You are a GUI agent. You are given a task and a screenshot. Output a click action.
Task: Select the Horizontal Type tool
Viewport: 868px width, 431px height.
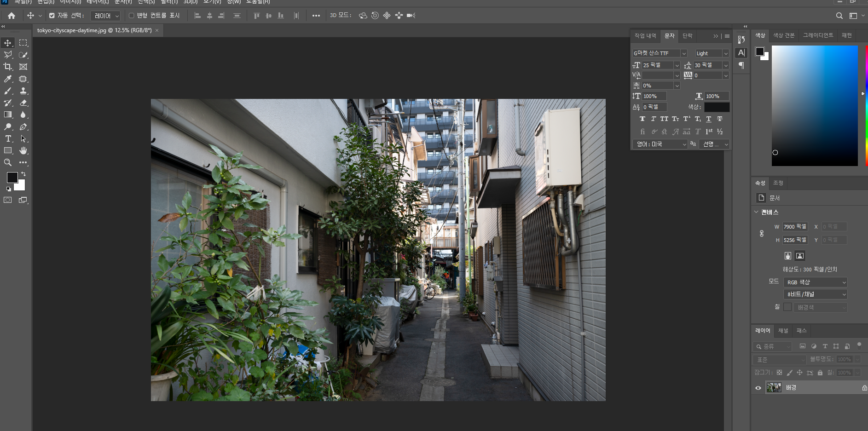click(8, 138)
